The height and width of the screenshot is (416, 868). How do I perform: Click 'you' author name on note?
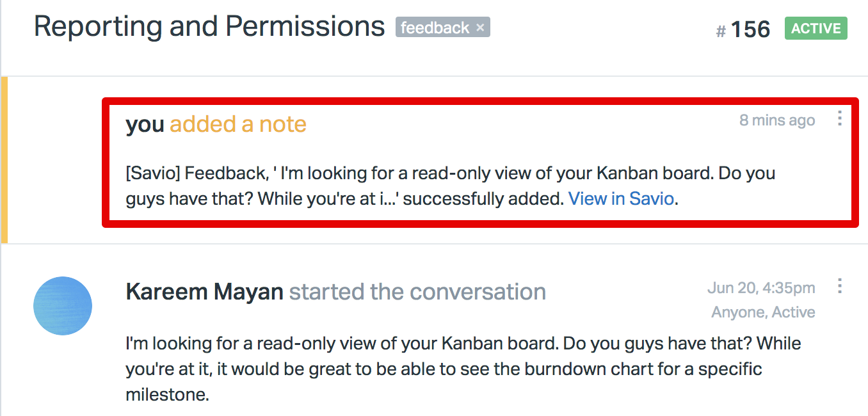(x=145, y=124)
